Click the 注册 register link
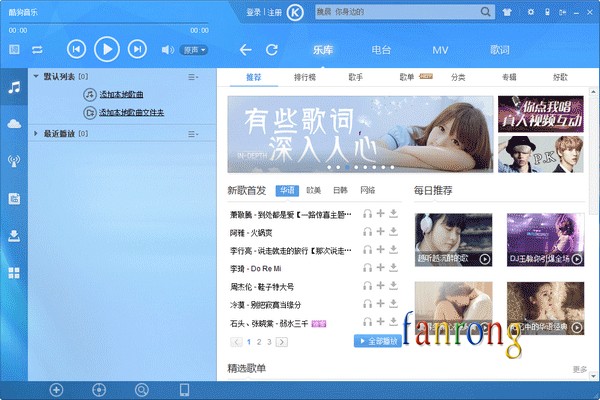600x400 pixels. (x=274, y=12)
